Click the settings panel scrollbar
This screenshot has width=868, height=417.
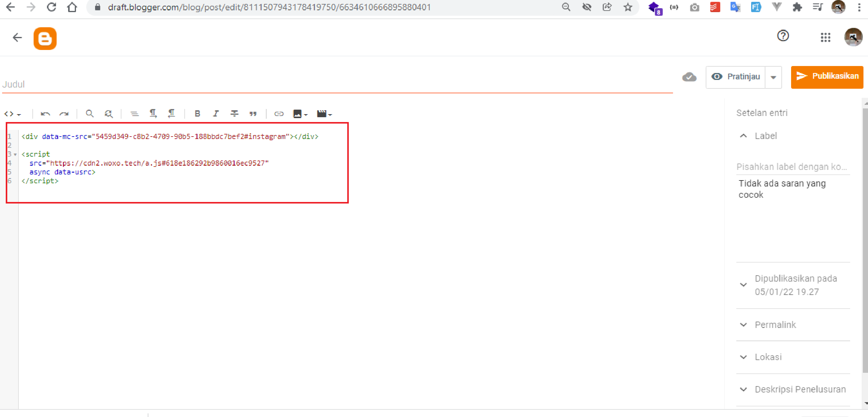click(865, 241)
